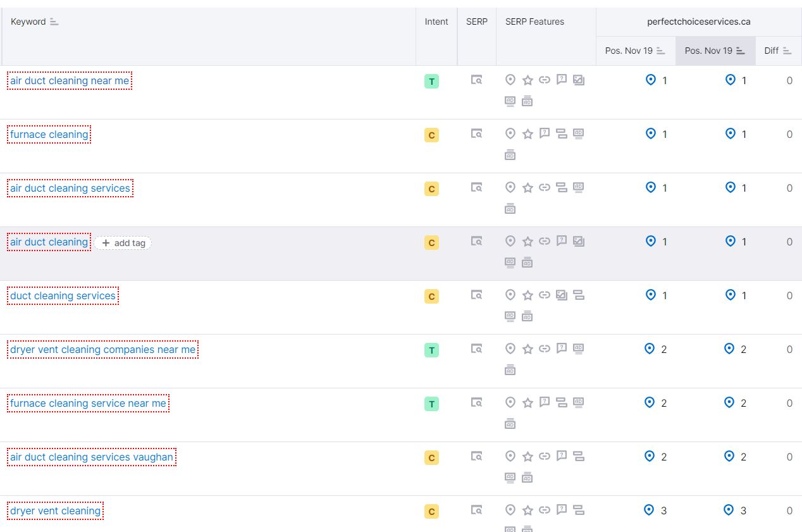This screenshot has width=802, height=532.
Task: Click 'add tag' next to 'air duct cleaning'
Action: [123, 243]
